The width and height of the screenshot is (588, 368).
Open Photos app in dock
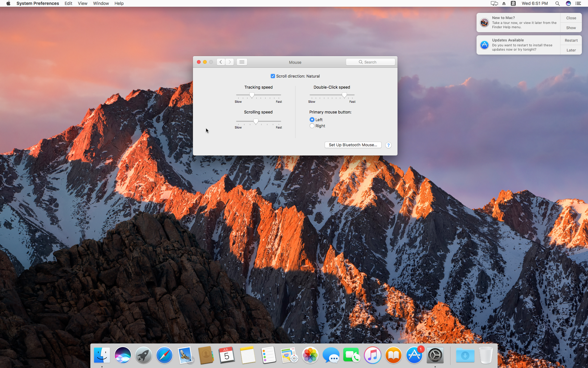point(310,355)
